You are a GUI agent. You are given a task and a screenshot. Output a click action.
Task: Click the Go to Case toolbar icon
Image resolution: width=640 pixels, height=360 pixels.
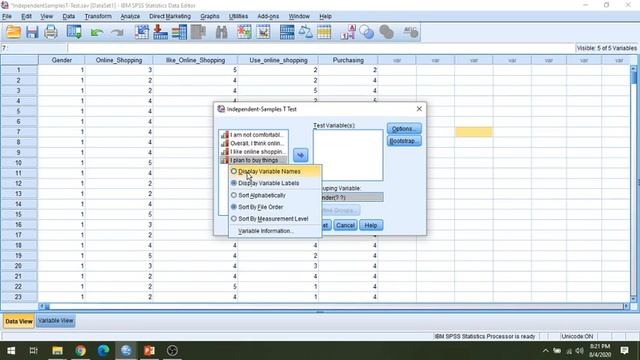click(x=142, y=32)
